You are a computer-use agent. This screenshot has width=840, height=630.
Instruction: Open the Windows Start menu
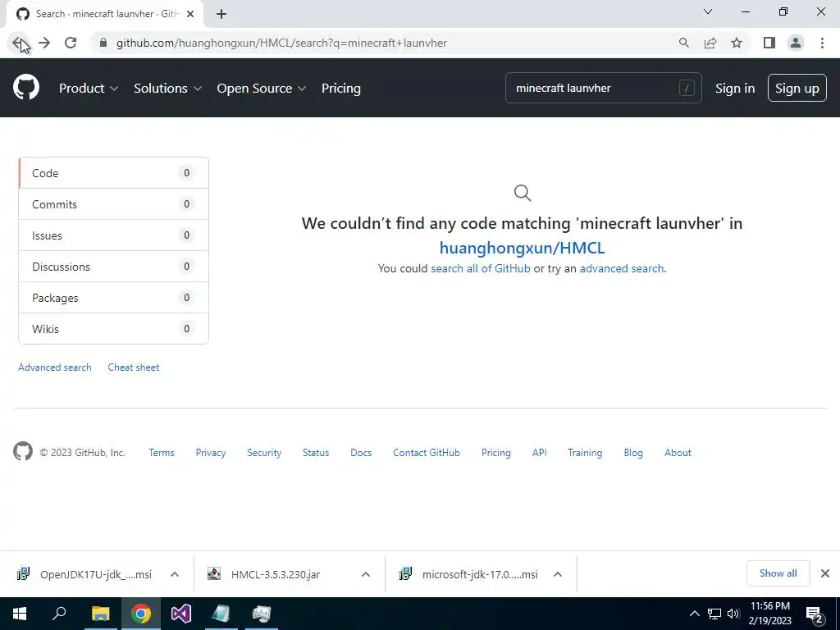coord(20,614)
